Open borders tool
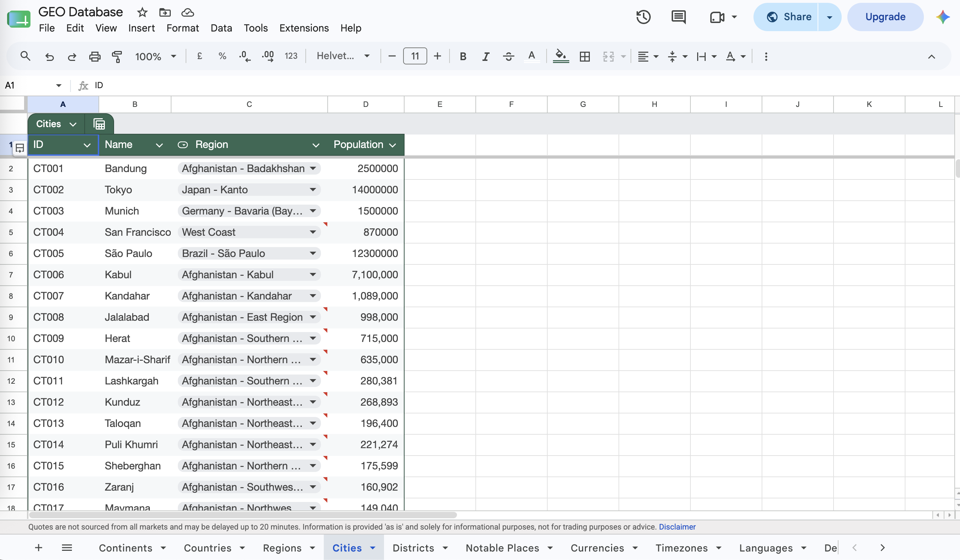Image resolution: width=960 pixels, height=560 pixels. 585,56
